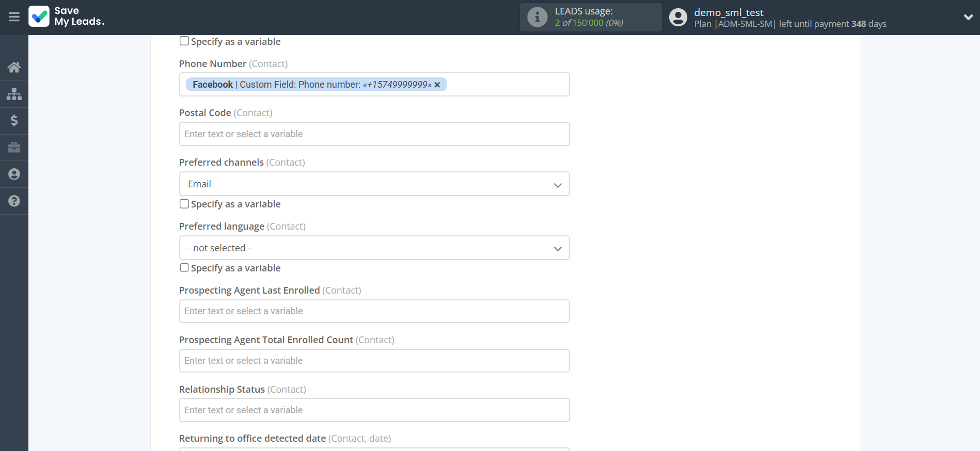Check Specify as a variable under Preferred language
Screen dimensions: 980x451
point(184,268)
